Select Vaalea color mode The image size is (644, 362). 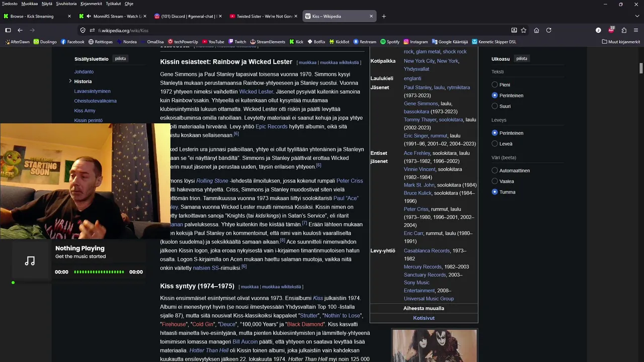495,181
